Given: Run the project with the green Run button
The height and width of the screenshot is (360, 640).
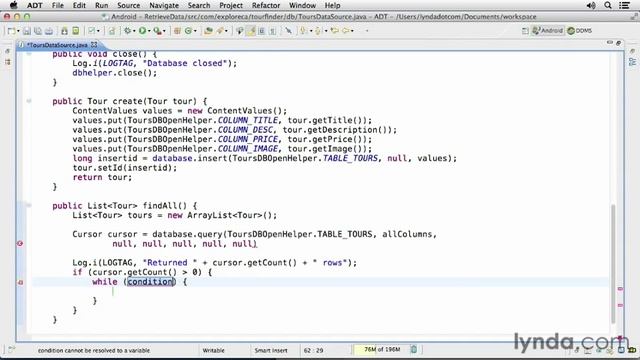Looking at the screenshot, I should tap(142, 31).
